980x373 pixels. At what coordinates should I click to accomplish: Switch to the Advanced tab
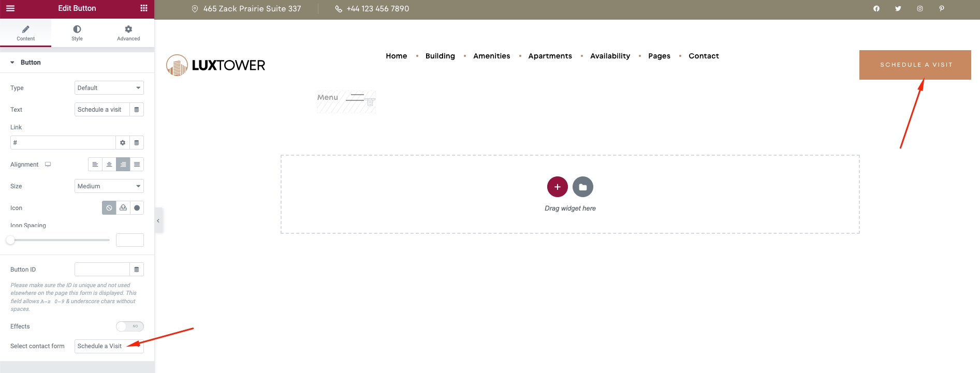(x=128, y=33)
